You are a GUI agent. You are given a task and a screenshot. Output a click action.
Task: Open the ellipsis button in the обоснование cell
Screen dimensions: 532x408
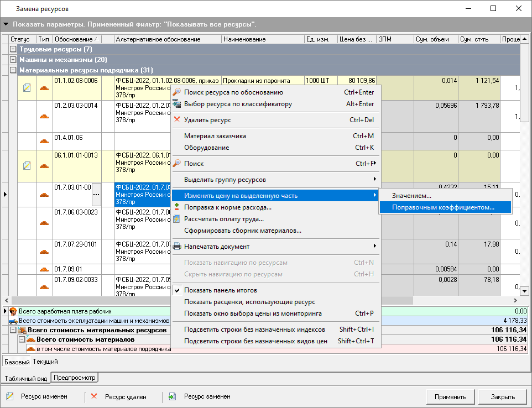[x=96, y=194]
